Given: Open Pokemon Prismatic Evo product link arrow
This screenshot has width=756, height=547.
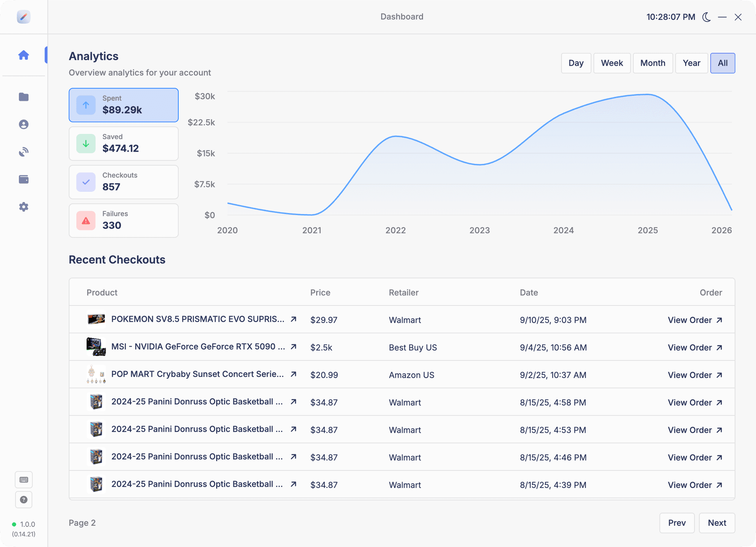Looking at the screenshot, I should click(293, 319).
